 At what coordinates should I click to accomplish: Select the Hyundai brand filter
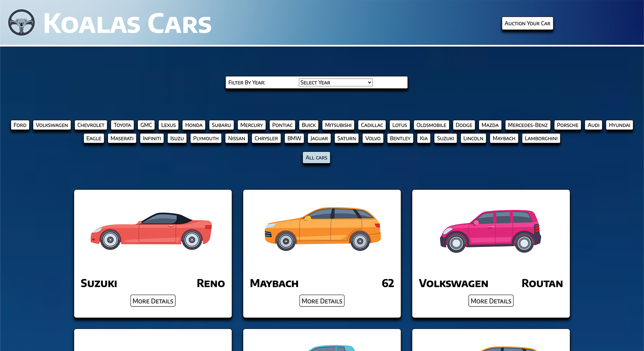coord(619,125)
